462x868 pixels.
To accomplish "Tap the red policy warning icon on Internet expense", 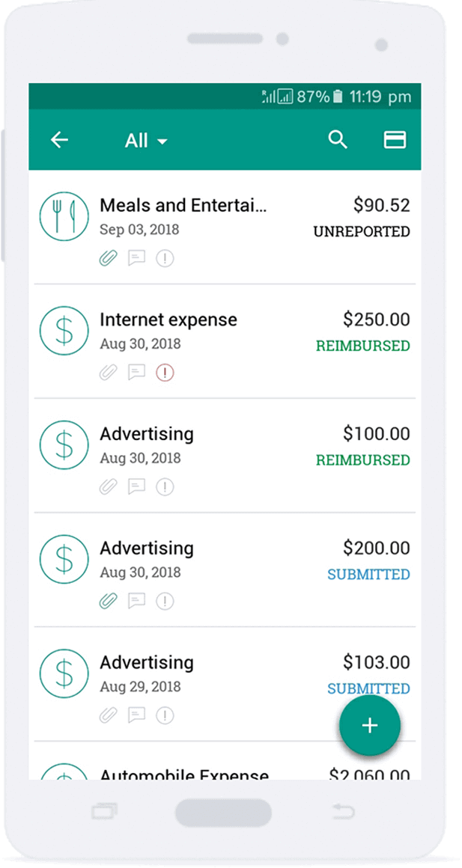I will [x=165, y=373].
